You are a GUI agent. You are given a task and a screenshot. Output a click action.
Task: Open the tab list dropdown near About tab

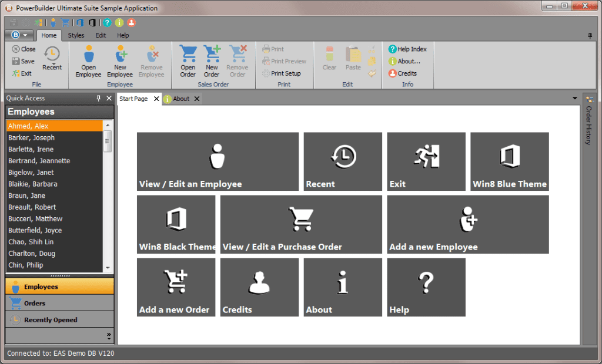pos(575,99)
